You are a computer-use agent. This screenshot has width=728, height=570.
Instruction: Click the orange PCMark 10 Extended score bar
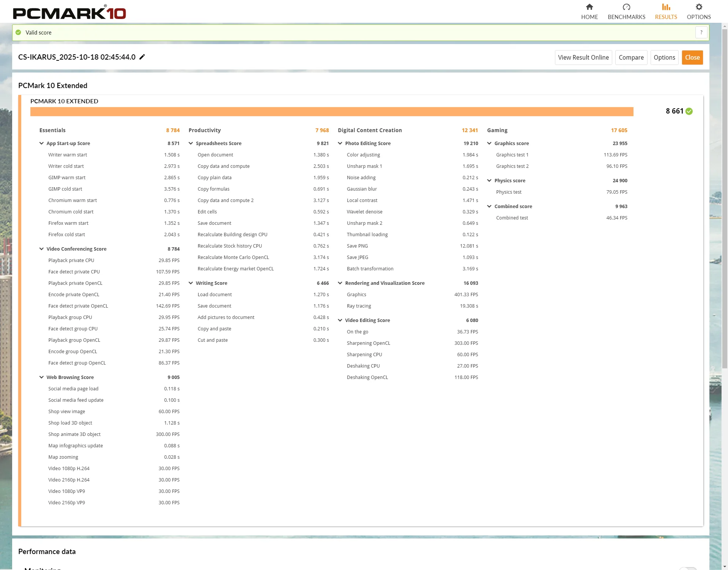(331, 112)
